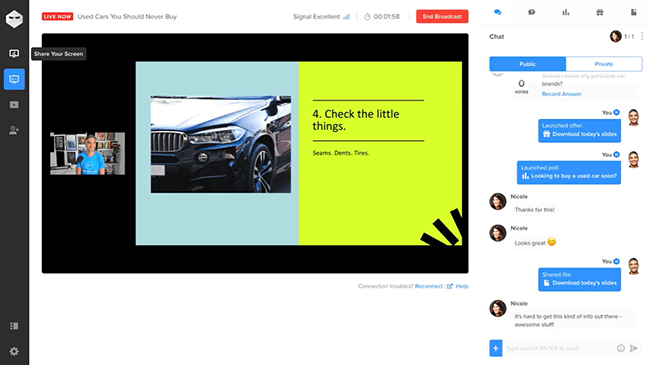Click your avatar beside the Launched poll message
Image resolution: width=650 pixels, height=365 pixels.
click(x=633, y=160)
